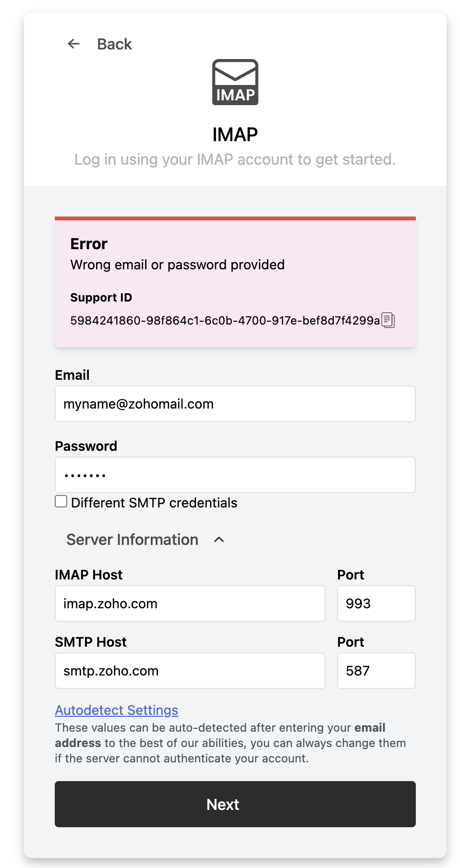
Task: Go back using the Back text
Action: (x=114, y=44)
